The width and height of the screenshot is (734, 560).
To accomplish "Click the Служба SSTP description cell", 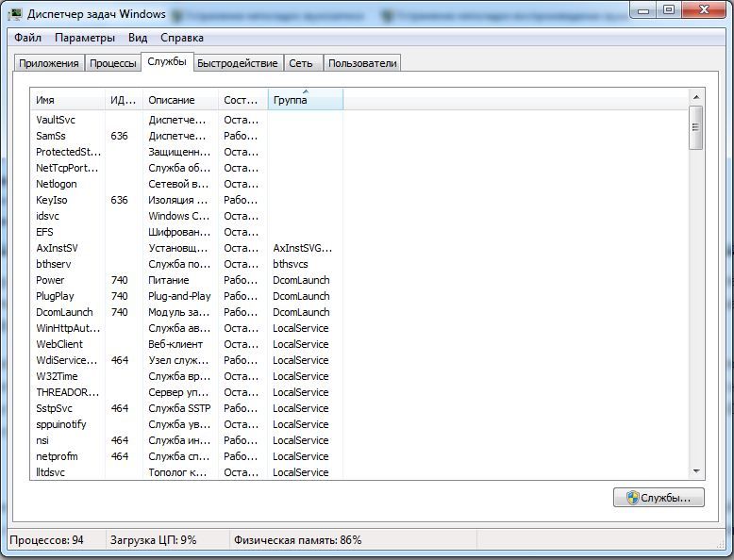I will click(x=179, y=408).
